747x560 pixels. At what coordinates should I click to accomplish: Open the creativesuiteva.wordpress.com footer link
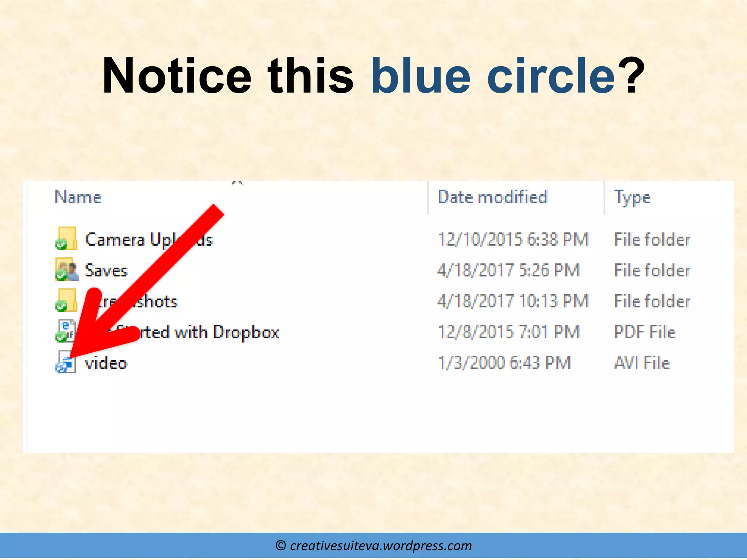[381, 545]
